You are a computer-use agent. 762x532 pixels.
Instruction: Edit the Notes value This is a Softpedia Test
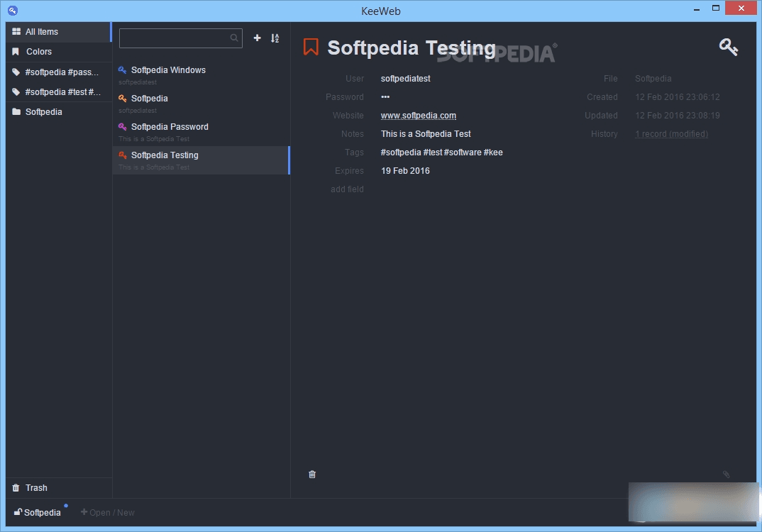426,134
